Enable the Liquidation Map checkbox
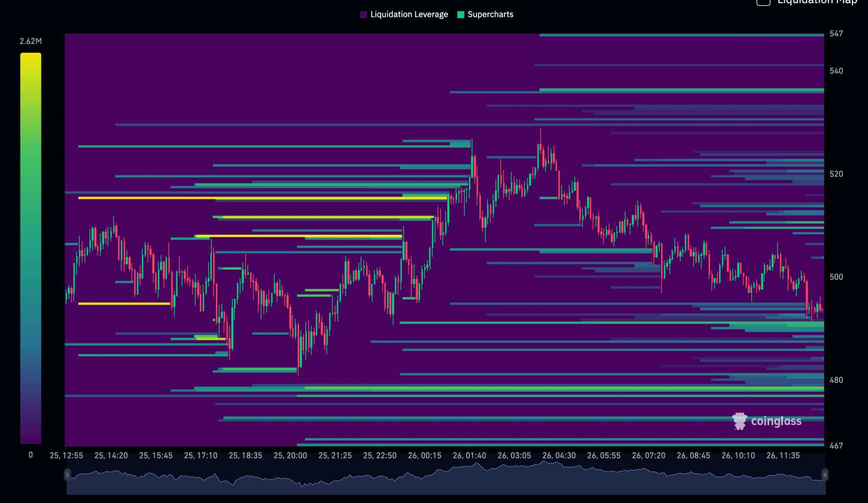 [763, 2]
